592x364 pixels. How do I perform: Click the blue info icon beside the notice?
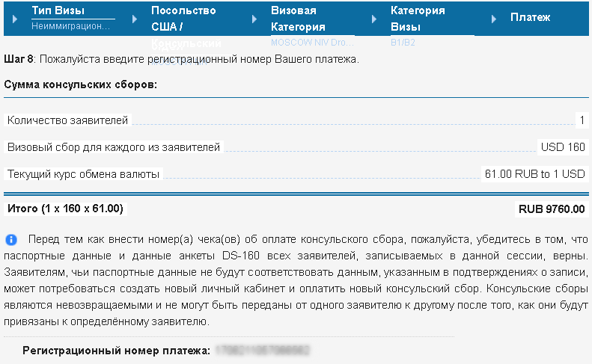point(11,239)
